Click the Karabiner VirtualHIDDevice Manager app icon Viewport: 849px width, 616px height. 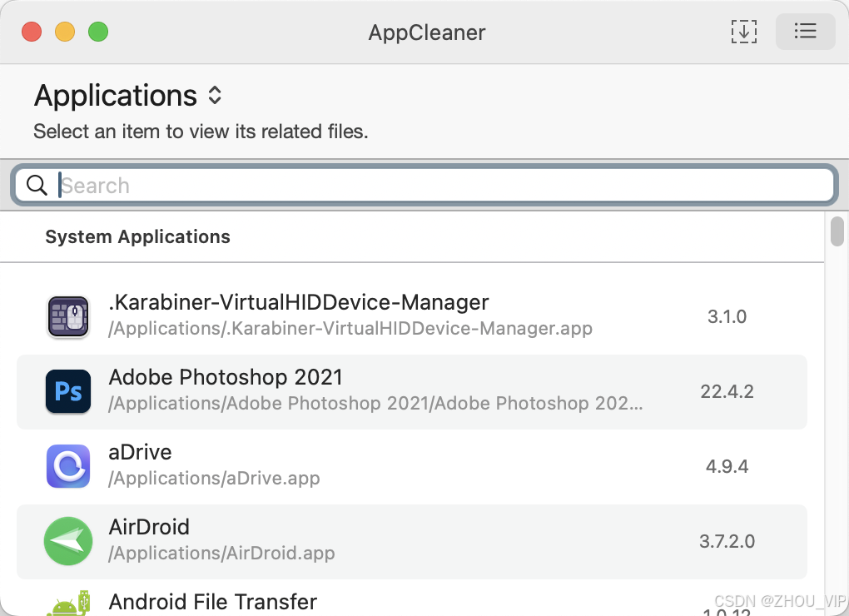[67, 316]
